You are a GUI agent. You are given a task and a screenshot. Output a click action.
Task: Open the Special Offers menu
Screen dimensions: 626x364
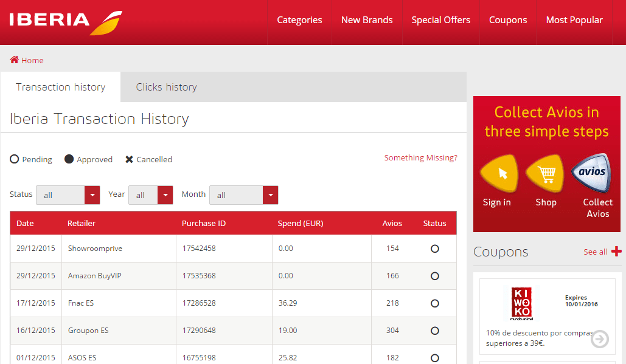coord(440,20)
